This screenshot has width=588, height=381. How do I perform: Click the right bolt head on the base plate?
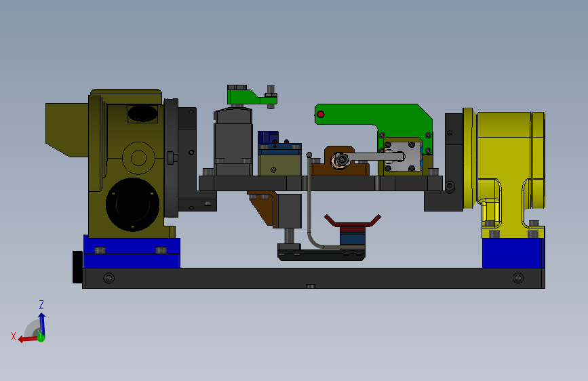point(518,278)
